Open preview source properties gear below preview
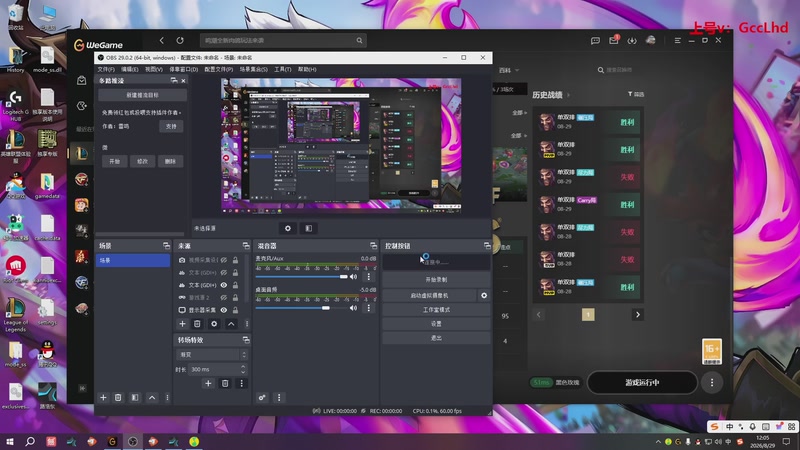 pyautogui.click(x=288, y=228)
